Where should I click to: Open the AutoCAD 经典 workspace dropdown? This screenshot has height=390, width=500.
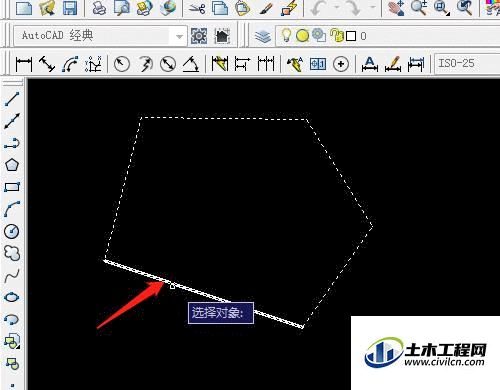pyautogui.click(x=100, y=36)
